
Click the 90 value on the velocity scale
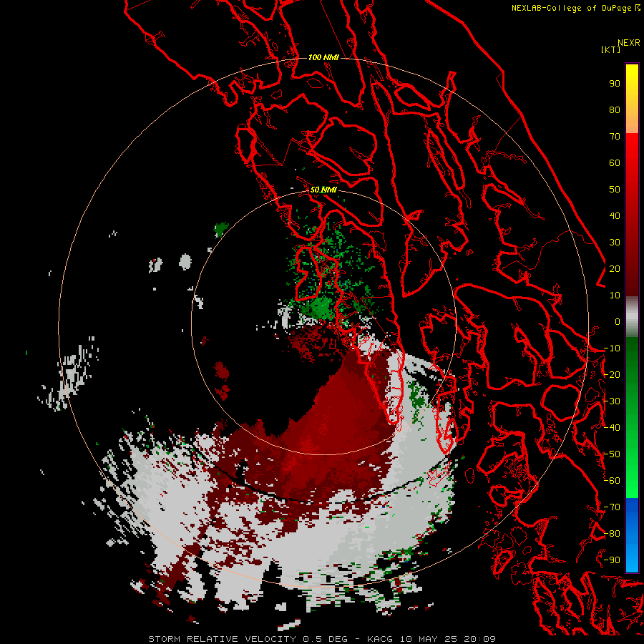tap(615, 84)
